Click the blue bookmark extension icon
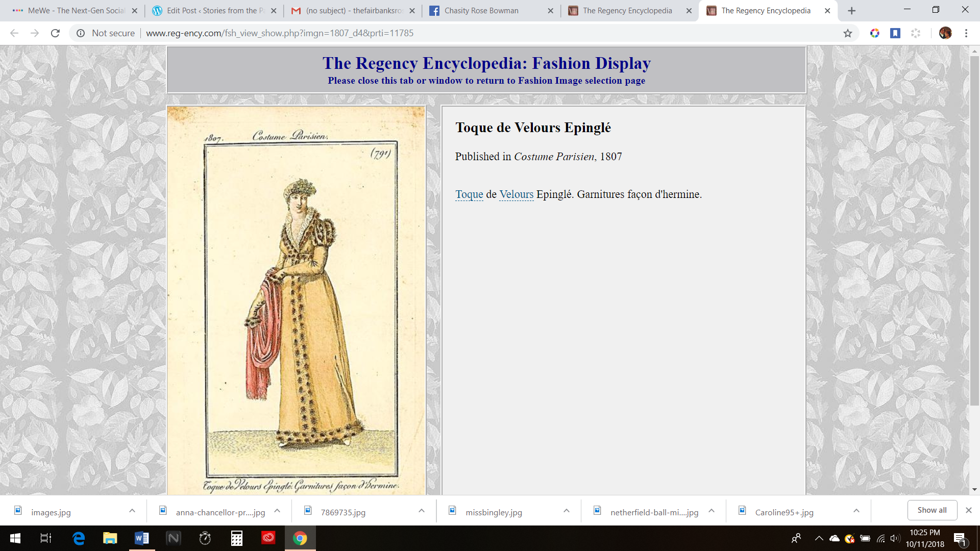This screenshot has width=980, height=551. [895, 33]
